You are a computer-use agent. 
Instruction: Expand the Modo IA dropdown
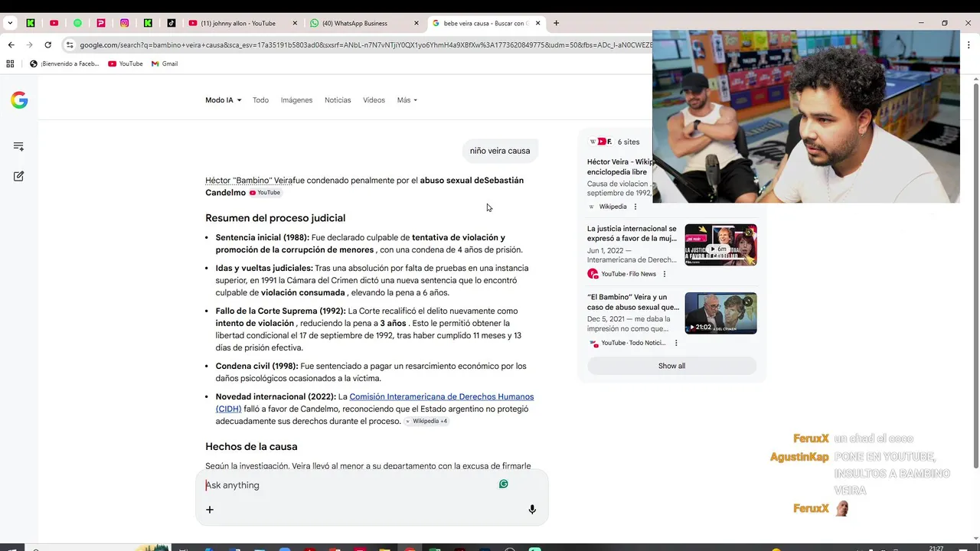(223, 100)
